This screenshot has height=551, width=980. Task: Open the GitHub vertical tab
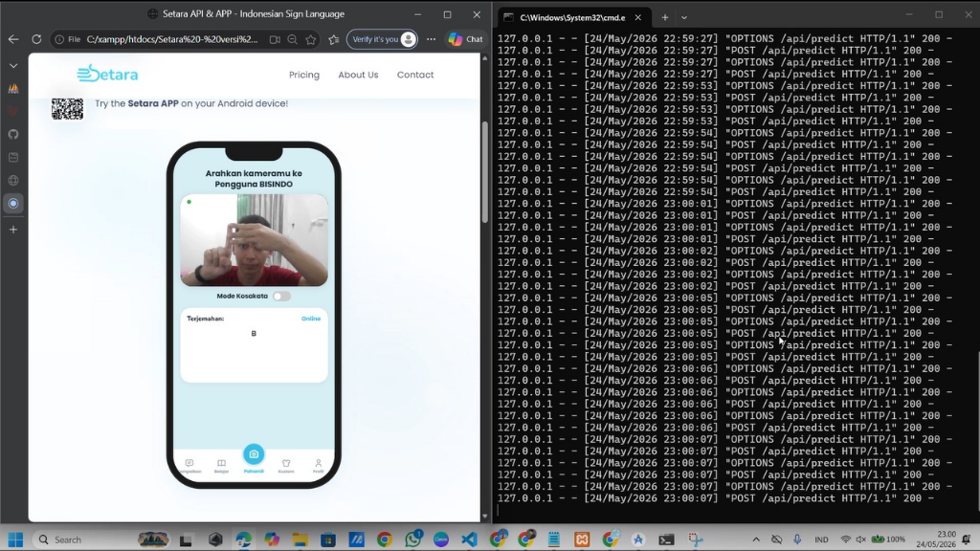13,134
